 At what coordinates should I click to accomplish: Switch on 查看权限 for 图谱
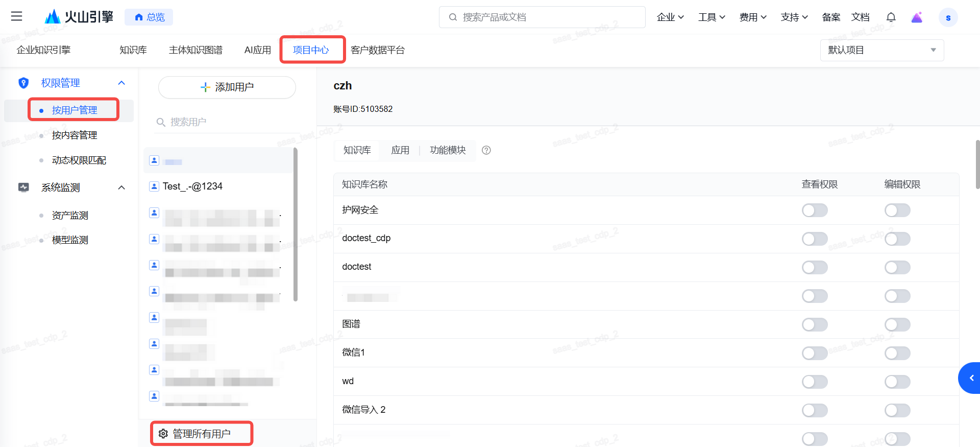click(815, 325)
